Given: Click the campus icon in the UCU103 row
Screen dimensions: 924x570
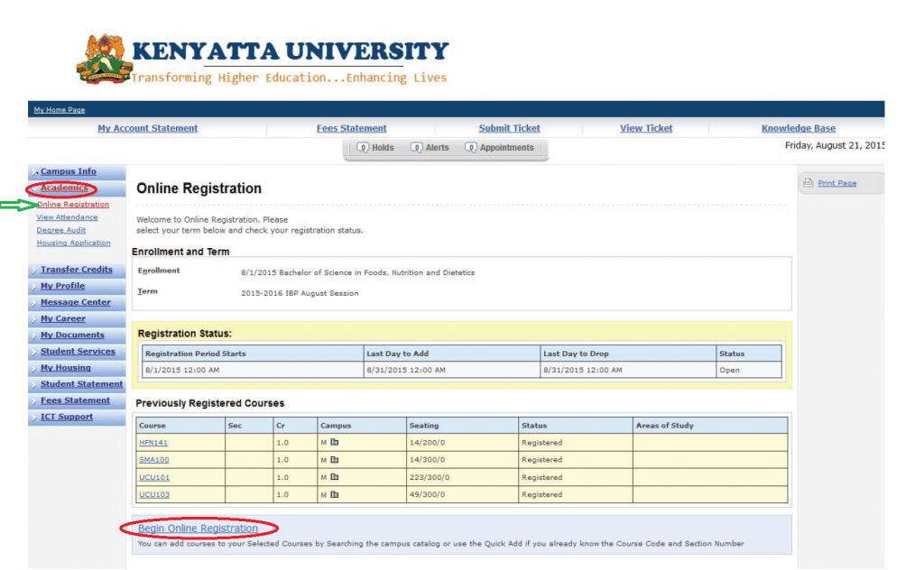Looking at the screenshot, I should [334, 494].
